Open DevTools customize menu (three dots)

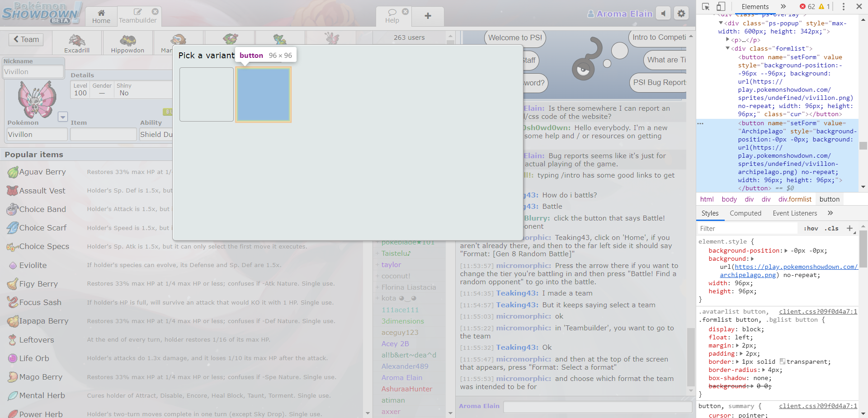tap(843, 6)
